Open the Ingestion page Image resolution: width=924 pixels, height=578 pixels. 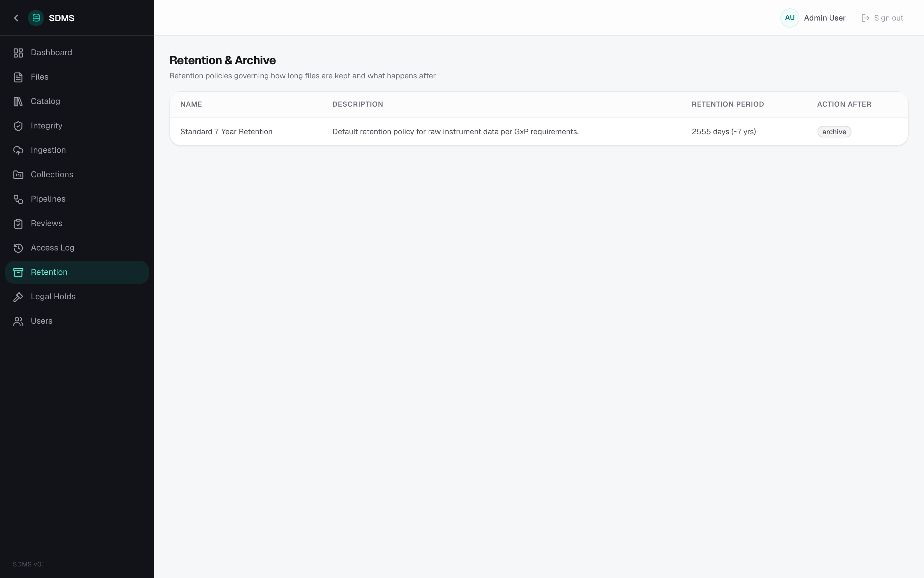tap(77, 150)
